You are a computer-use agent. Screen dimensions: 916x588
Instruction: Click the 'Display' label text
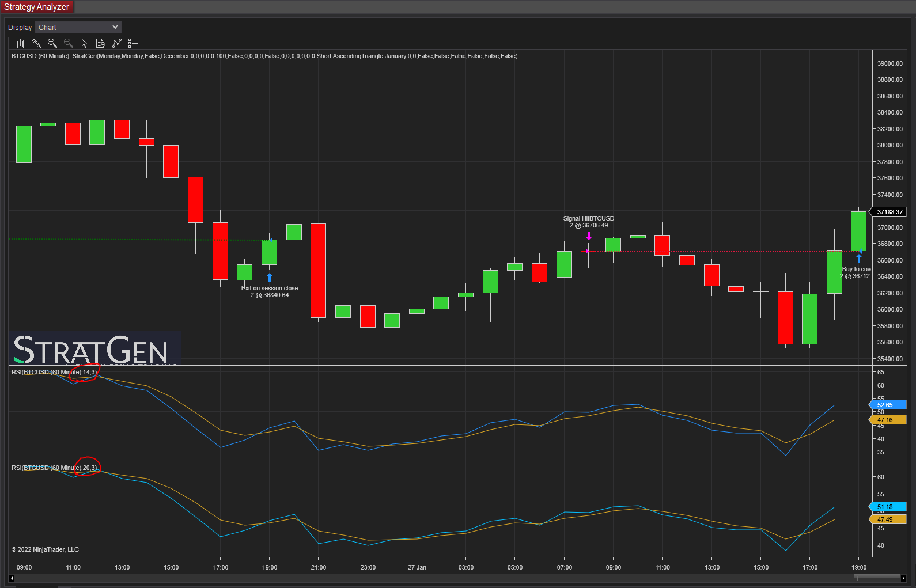tap(20, 28)
